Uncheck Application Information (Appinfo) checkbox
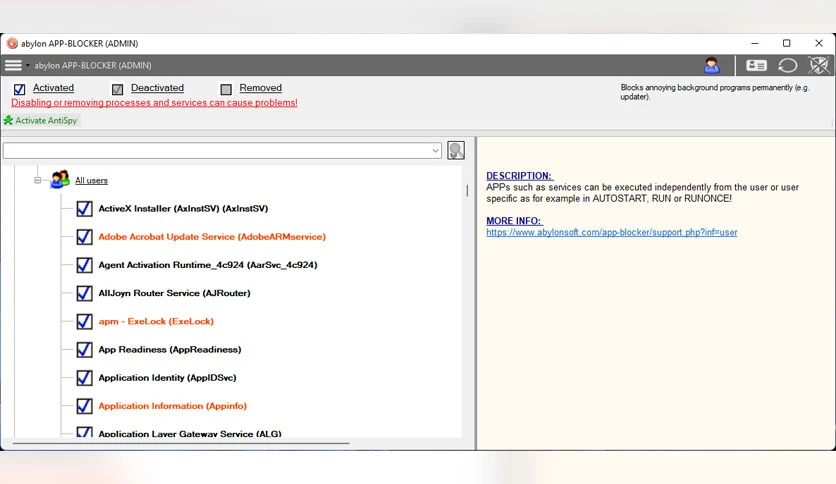 (84, 406)
